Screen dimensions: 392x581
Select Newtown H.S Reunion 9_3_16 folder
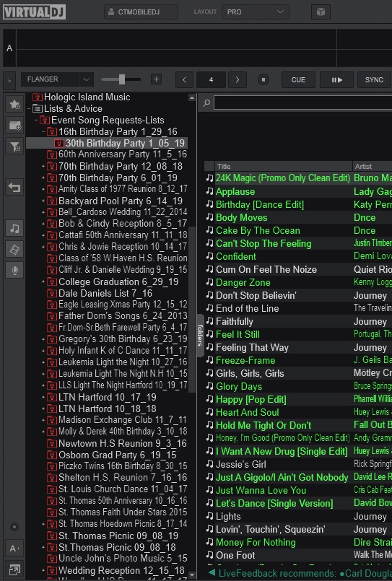(x=117, y=444)
